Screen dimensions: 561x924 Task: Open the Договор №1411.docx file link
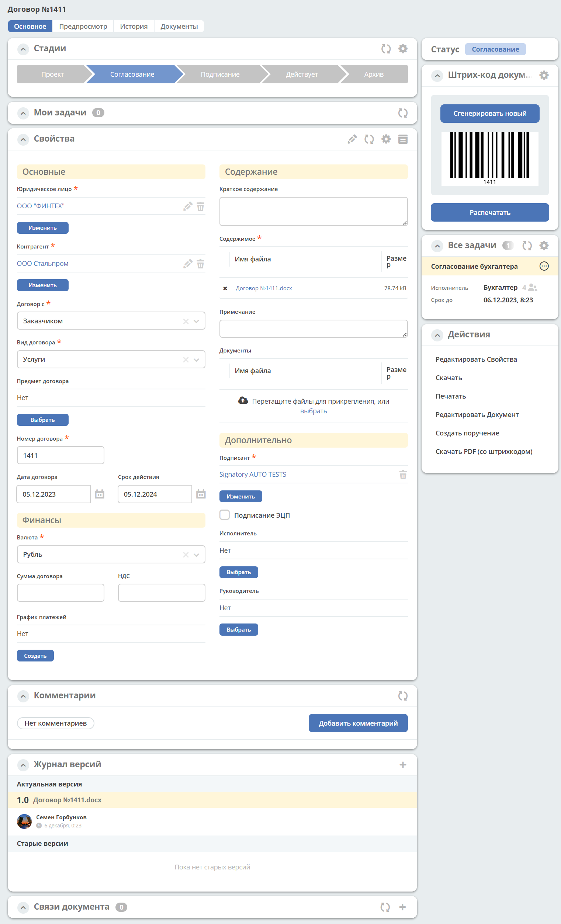coord(264,288)
